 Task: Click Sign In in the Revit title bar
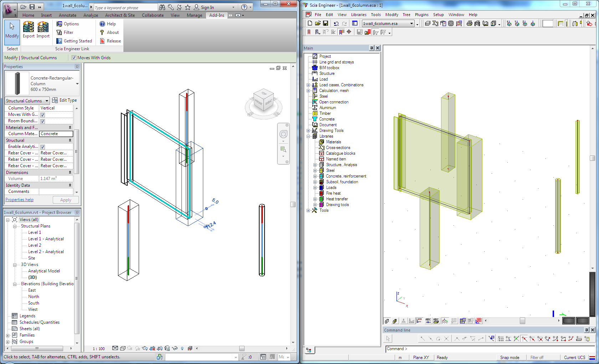tap(204, 7)
